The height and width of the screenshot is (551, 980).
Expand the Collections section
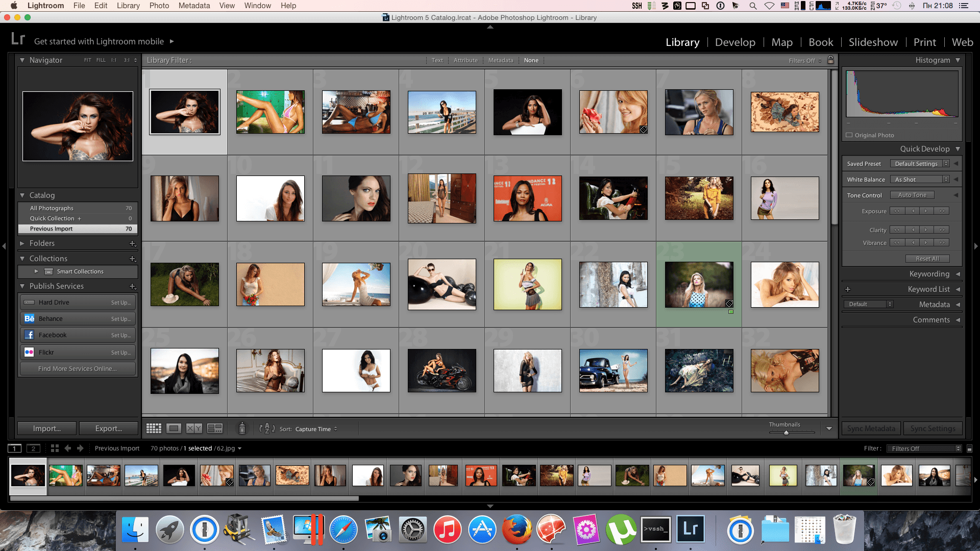click(22, 258)
